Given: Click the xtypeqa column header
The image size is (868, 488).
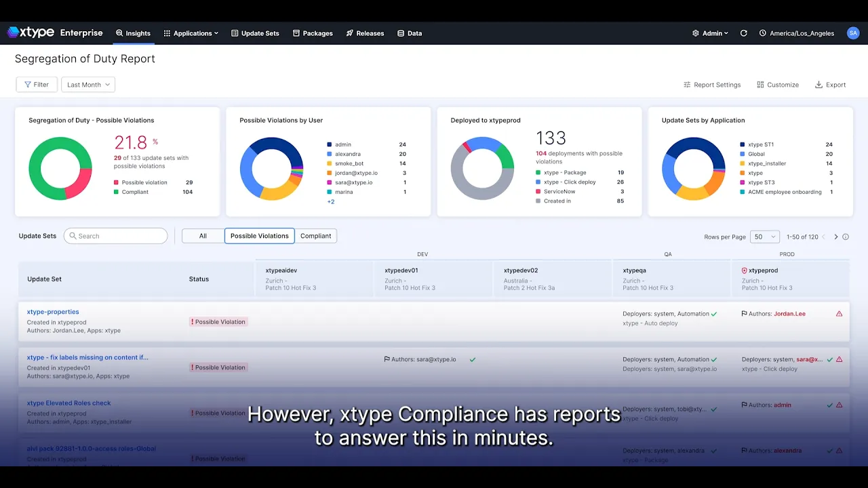Looking at the screenshot, I should (x=671, y=279).
